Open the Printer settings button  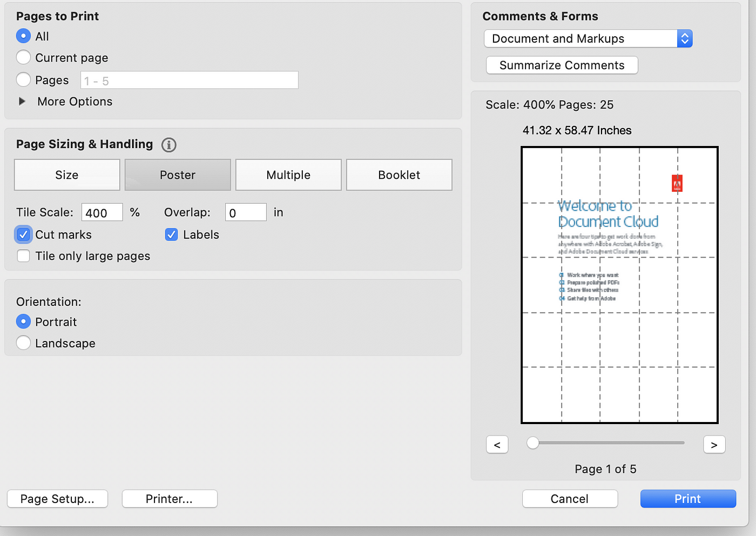coord(170,499)
